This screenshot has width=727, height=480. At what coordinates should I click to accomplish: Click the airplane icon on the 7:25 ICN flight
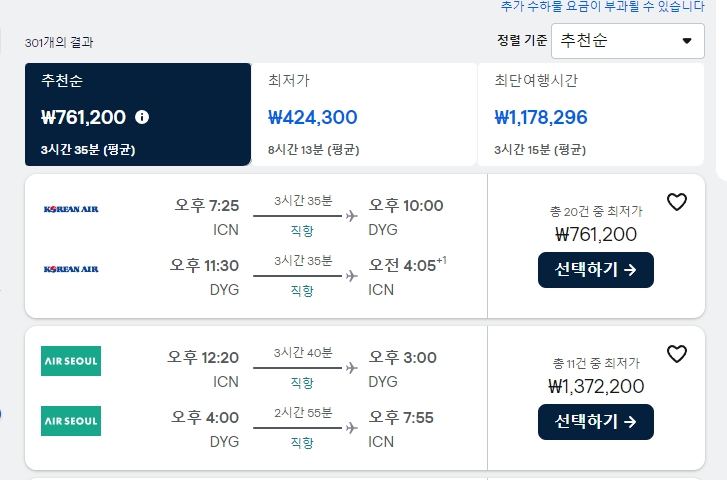coord(352,216)
